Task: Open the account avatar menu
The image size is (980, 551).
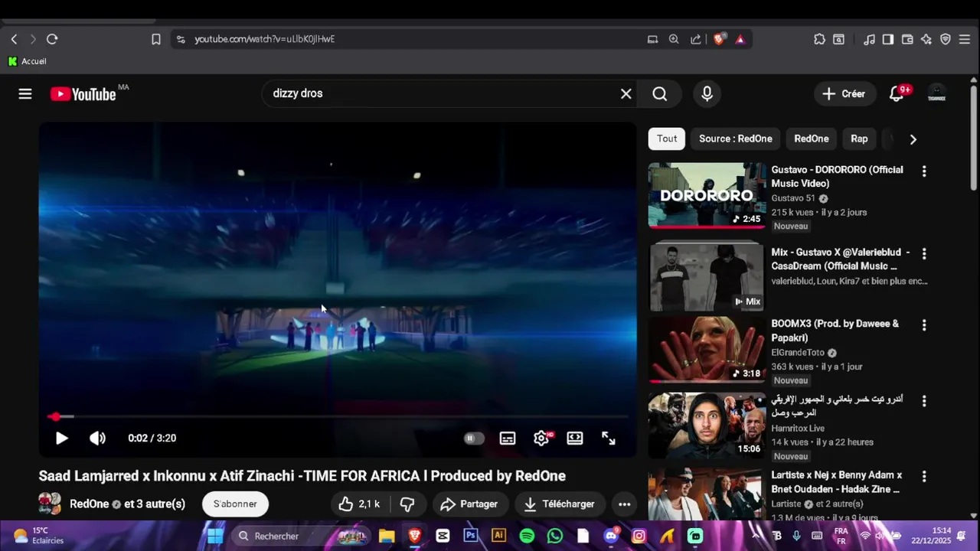Action: pyautogui.click(x=936, y=93)
